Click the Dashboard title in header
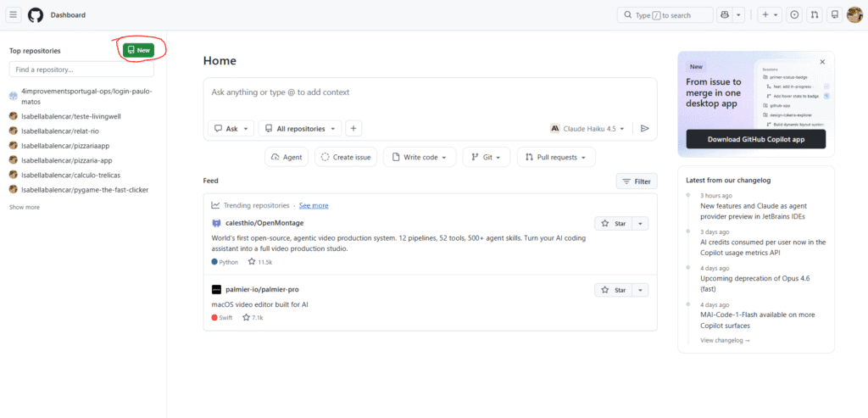868x418 pixels. click(68, 15)
